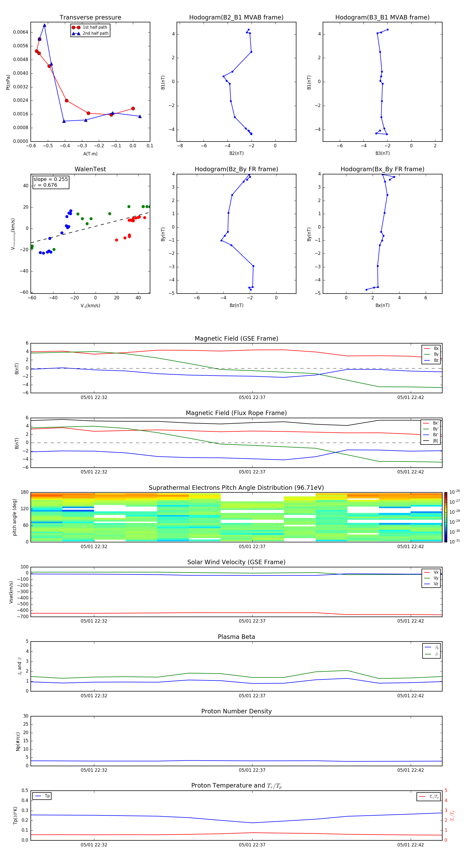Image resolution: width=473 pixels, height=868 pixels.
Task: Click the 'Plasma Beta' plot title
Action: coord(236,637)
